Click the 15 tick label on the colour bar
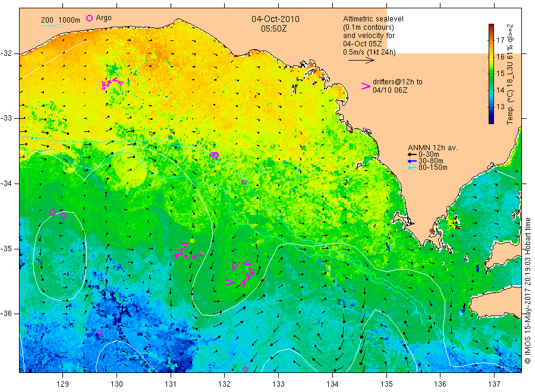The width and height of the screenshot is (535, 392). (500, 74)
